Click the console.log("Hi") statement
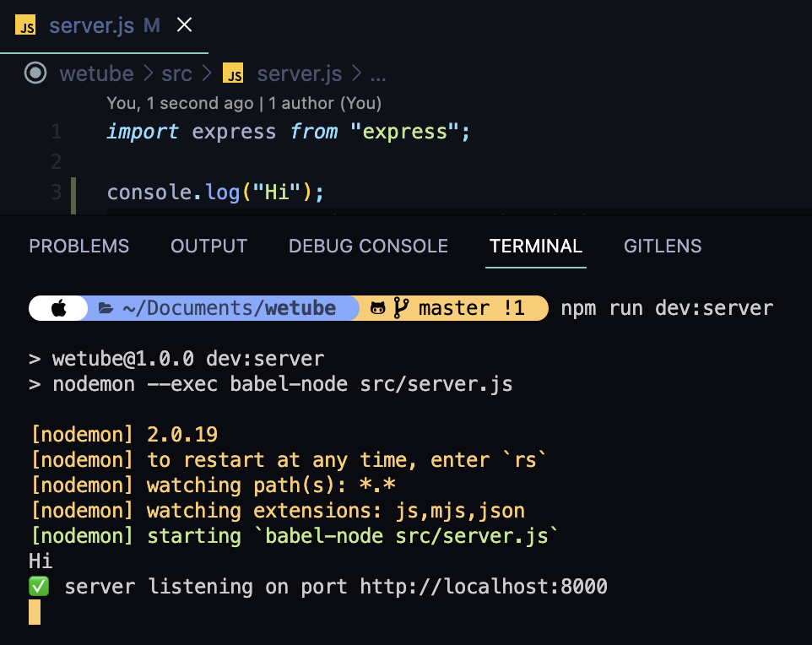812x645 pixels. [215, 192]
